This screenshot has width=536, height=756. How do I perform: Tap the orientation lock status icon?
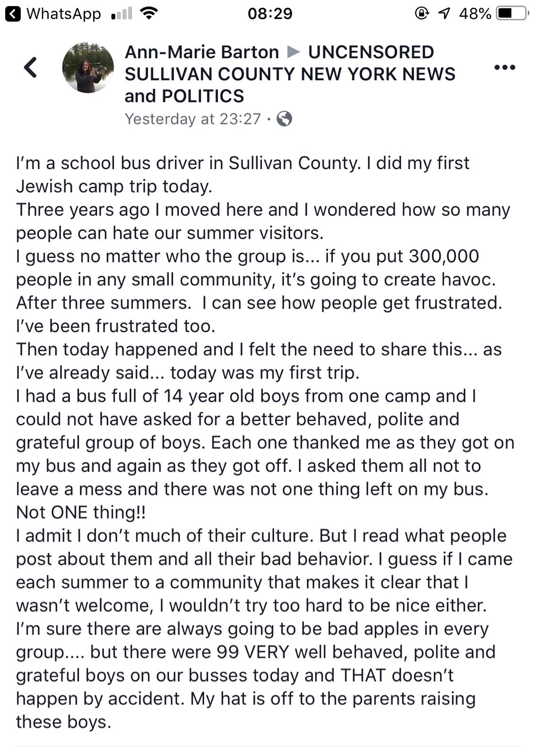coord(422,13)
